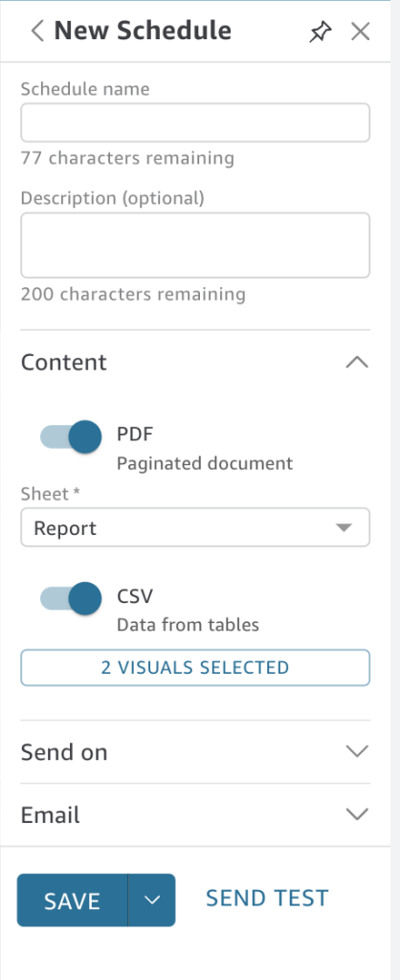Click the Sheet dropdown triangle arrow
Screen dimensions: 400x980
[x=344, y=527]
